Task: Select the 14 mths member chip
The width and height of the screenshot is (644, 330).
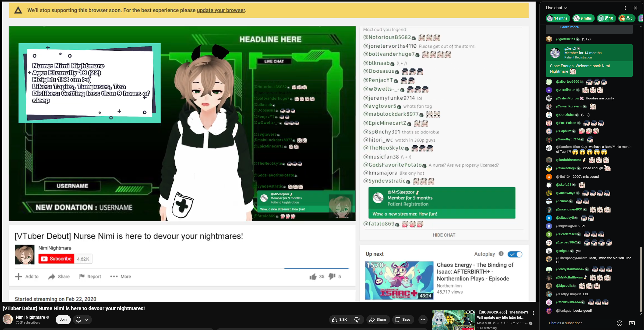Action: (557, 18)
